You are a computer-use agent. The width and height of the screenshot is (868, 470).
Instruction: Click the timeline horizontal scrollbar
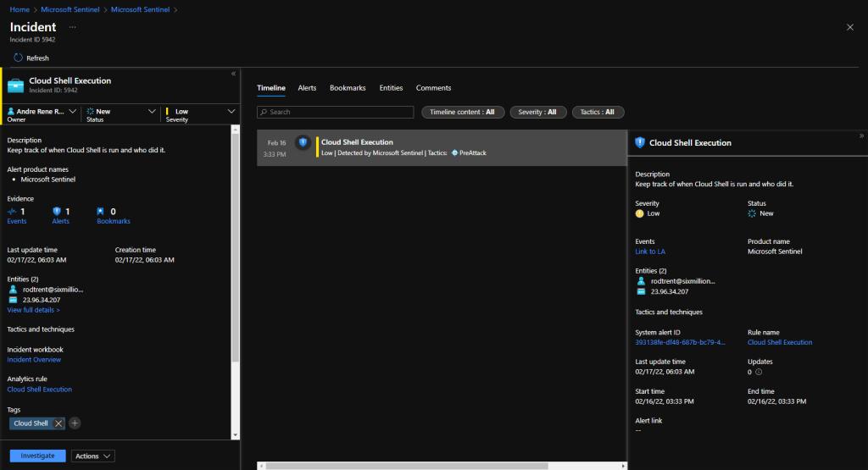(407, 466)
